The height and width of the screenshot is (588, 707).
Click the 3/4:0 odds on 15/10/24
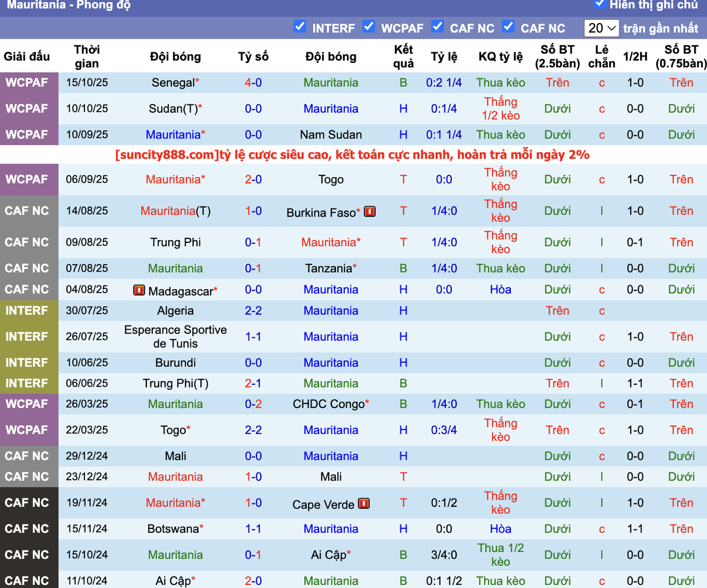(444, 555)
